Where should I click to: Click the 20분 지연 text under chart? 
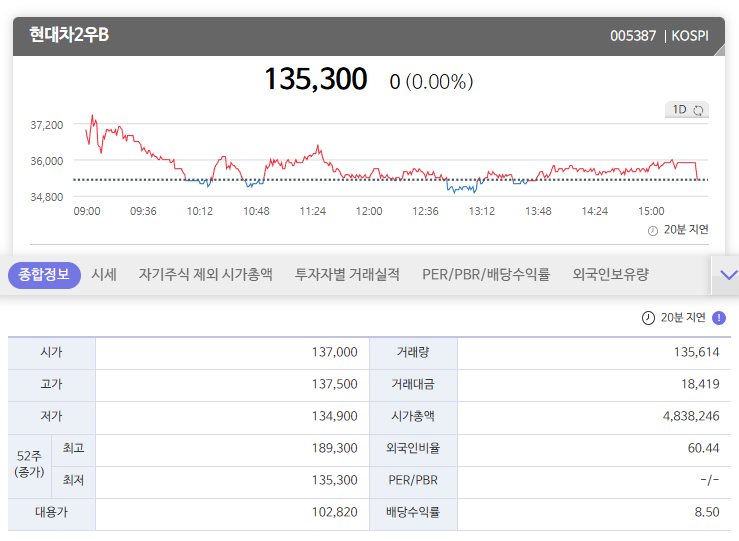686,230
